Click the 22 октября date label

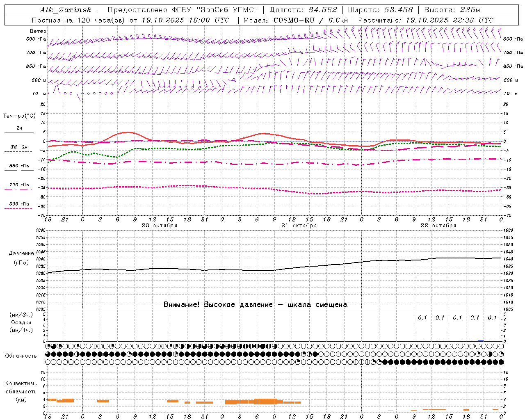click(438, 226)
